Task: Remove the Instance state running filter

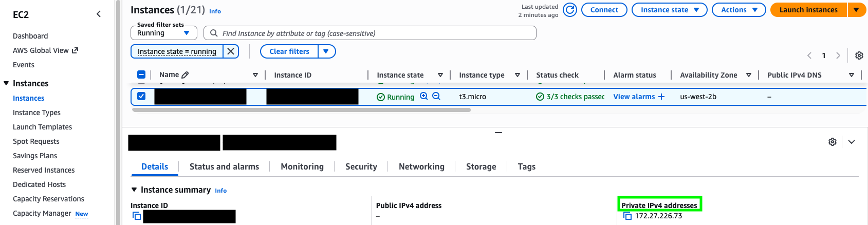Action: click(231, 51)
